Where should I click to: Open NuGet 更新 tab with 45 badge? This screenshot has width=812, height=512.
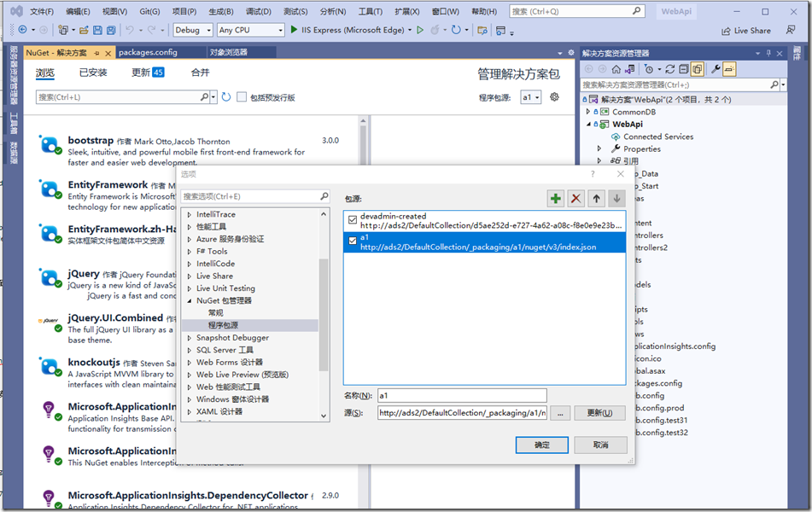pos(148,73)
